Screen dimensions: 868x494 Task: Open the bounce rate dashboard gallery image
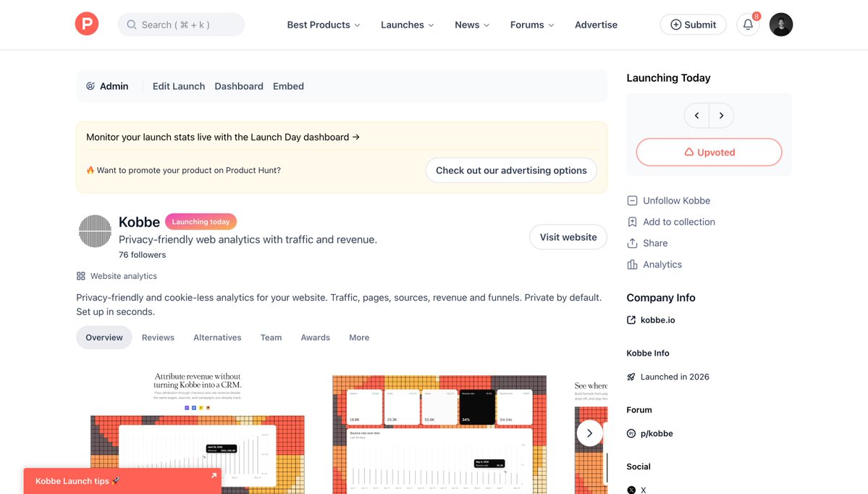pyautogui.click(x=439, y=434)
